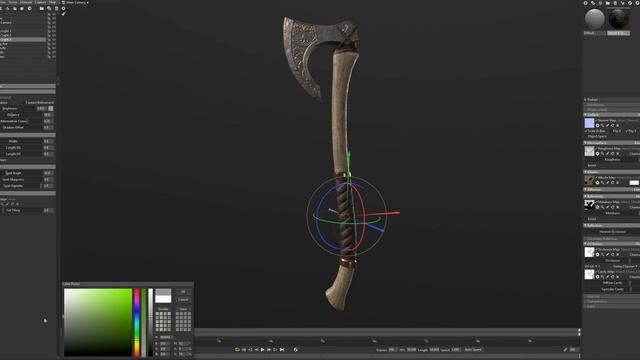
Task: Select the highlighted Light 3 scene item
Action: (x=23, y=40)
